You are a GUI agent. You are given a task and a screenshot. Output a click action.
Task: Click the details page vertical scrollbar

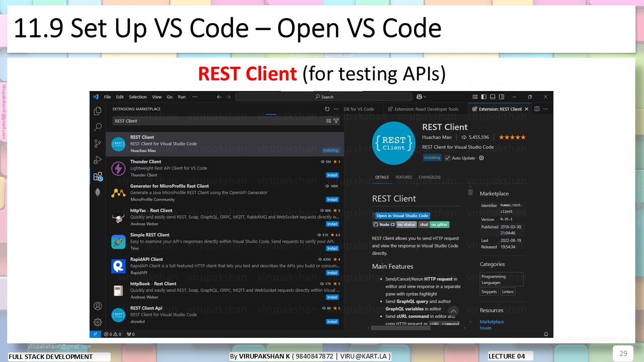tap(470, 193)
